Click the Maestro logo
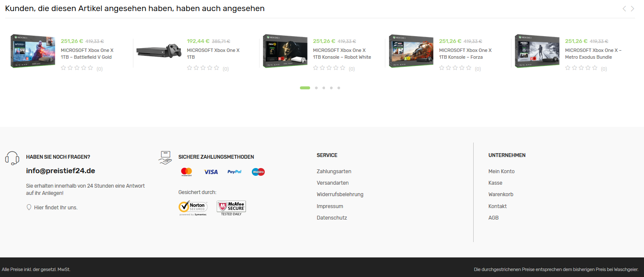The width and height of the screenshot is (644, 277). [258, 172]
